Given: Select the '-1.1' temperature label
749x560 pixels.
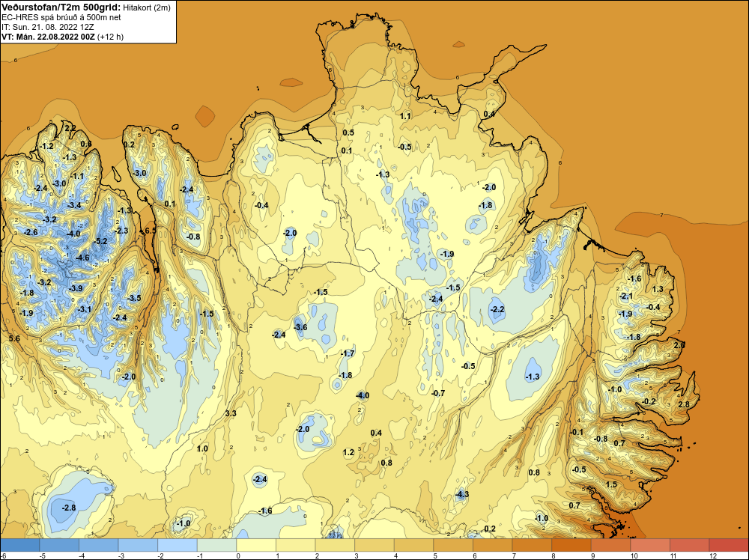Looking at the screenshot, I should [77, 176].
